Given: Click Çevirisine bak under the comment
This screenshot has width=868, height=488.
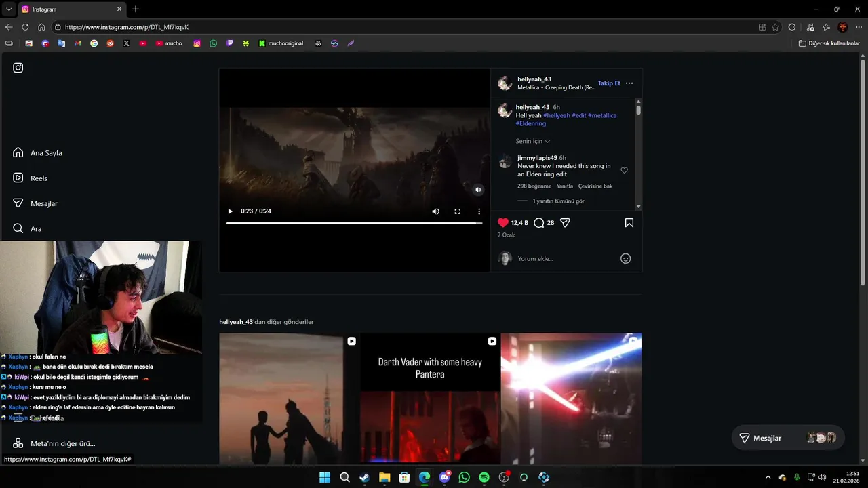Looking at the screenshot, I should 595,186.
